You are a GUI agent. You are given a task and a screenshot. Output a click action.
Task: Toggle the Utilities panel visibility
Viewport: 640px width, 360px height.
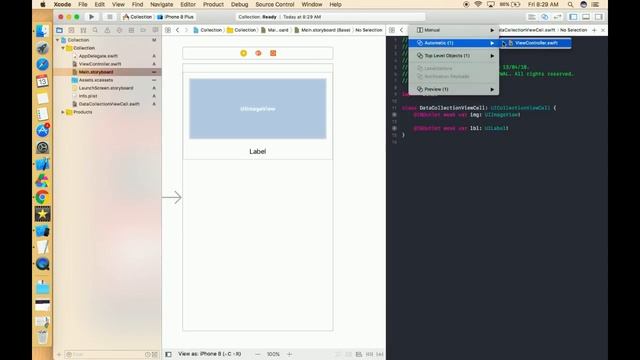coord(599,17)
